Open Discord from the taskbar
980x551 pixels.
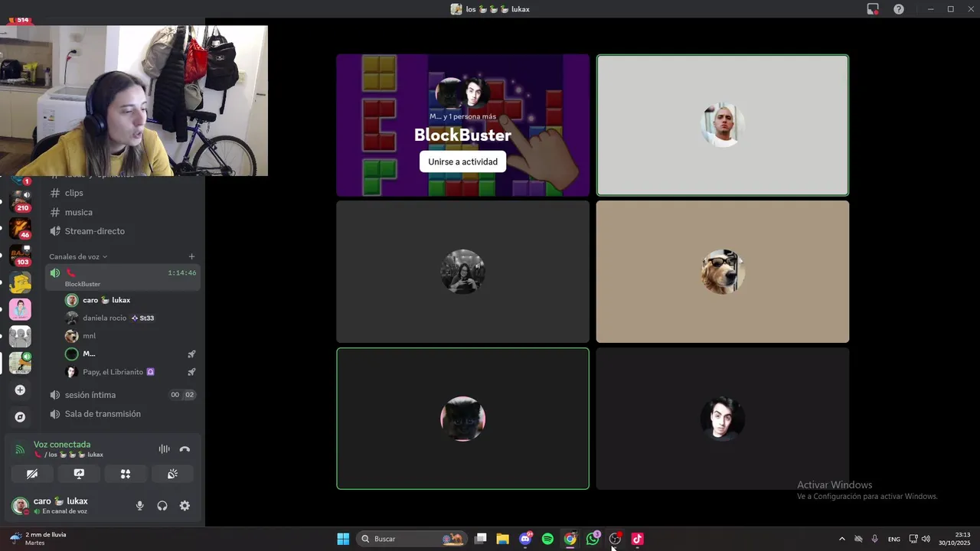pyautogui.click(x=525, y=539)
